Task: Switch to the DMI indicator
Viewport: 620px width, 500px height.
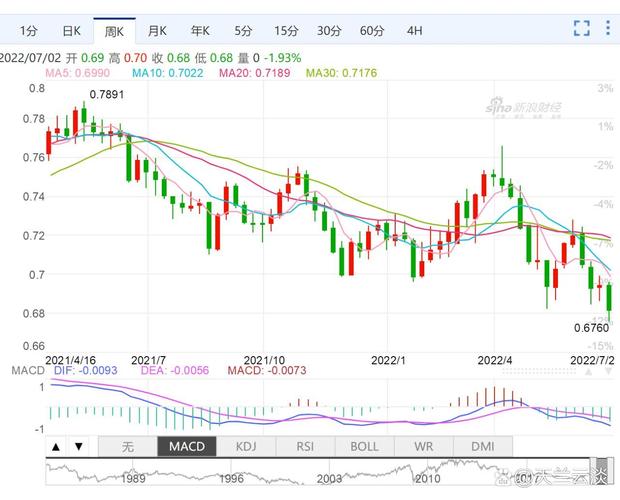Action: pyautogui.click(x=483, y=446)
